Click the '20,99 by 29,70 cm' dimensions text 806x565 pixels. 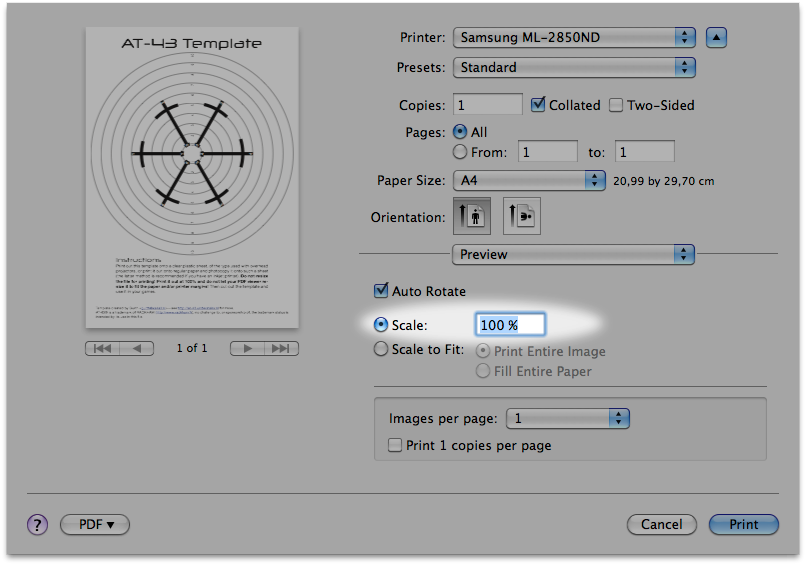tap(664, 181)
